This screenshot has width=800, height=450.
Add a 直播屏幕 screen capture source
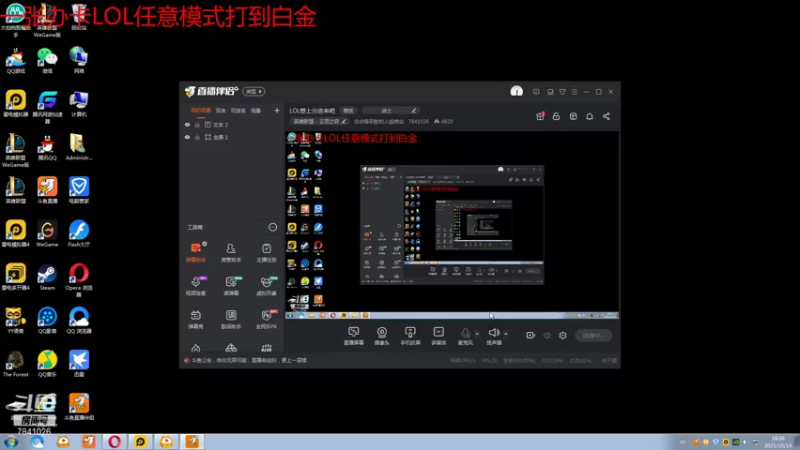[x=354, y=336]
